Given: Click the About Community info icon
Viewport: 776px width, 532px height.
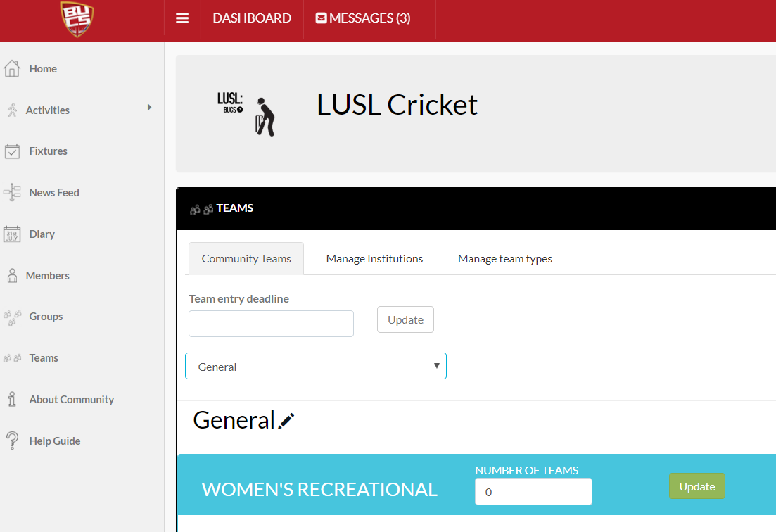Looking at the screenshot, I should (x=12, y=399).
